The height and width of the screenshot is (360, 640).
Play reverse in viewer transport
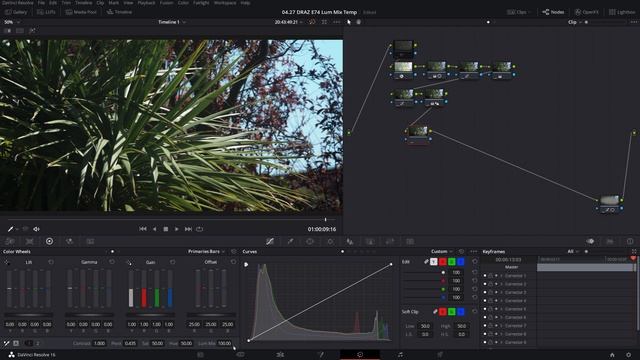click(x=154, y=229)
